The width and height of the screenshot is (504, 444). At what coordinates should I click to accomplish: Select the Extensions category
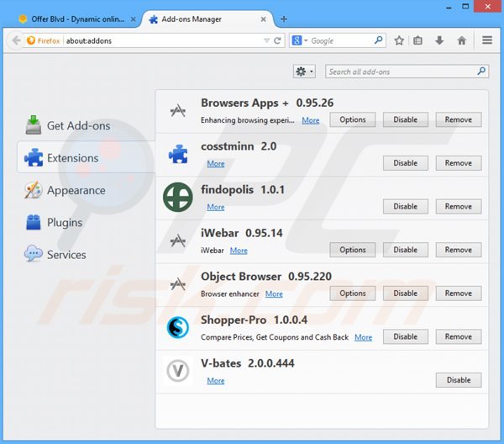[x=86, y=157]
